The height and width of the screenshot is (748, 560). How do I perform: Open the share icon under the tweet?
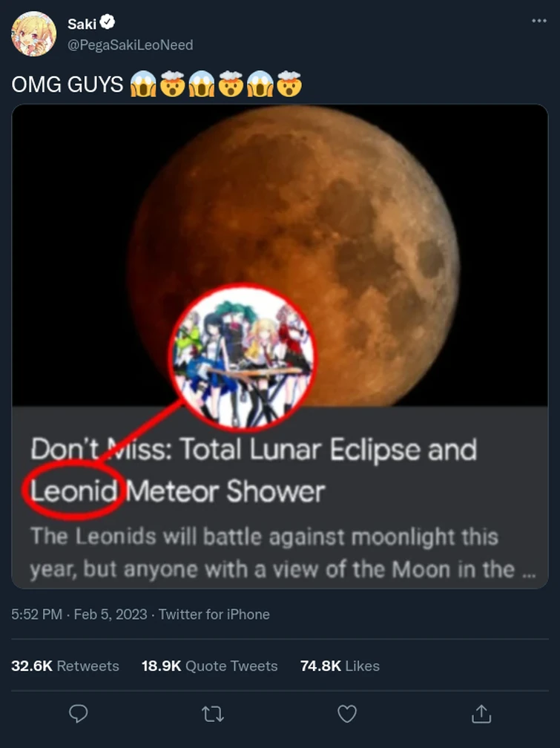pyautogui.click(x=481, y=714)
